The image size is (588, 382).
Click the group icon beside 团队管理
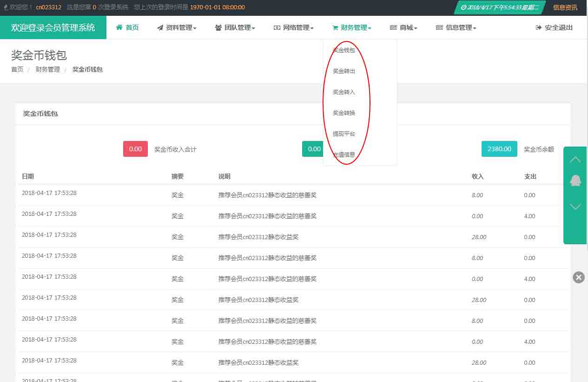218,28
